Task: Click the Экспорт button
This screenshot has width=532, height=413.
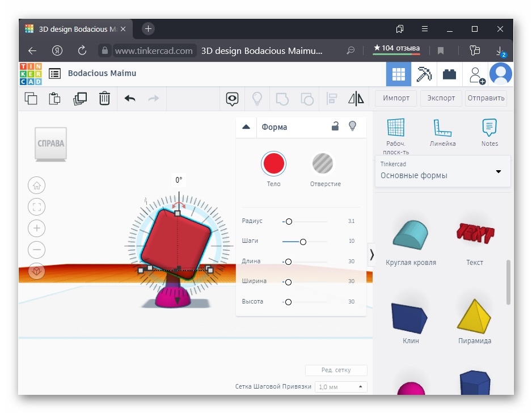Action: point(441,98)
